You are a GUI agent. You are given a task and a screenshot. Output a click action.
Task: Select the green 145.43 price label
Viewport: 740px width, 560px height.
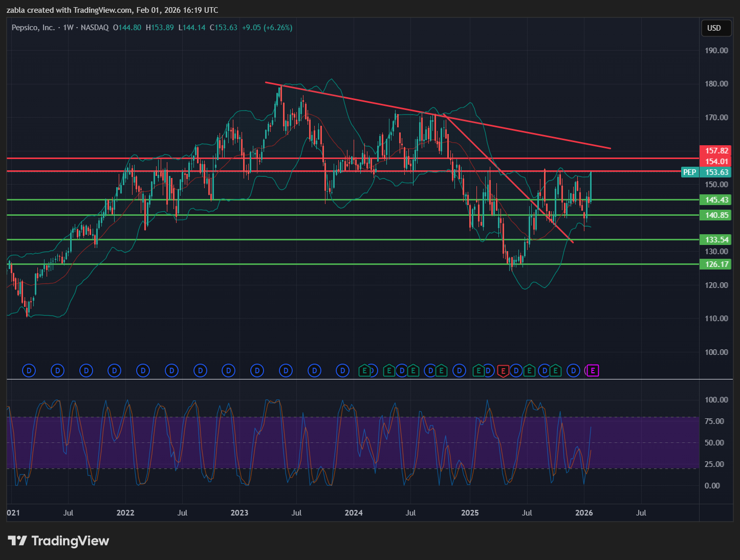click(x=716, y=200)
